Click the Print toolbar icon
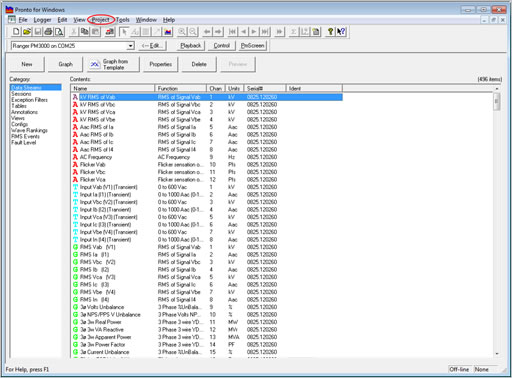The width and height of the screenshot is (512, 378). tap(48, 32)
